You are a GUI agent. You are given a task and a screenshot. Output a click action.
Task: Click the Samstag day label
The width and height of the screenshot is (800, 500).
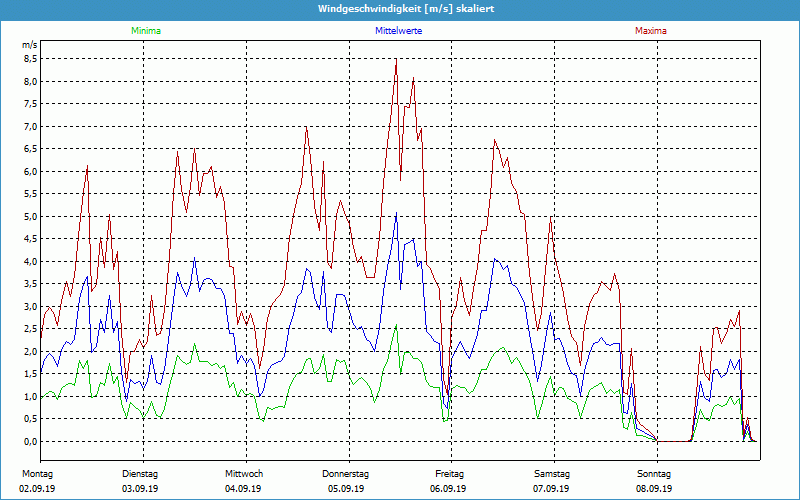[552, 474]
